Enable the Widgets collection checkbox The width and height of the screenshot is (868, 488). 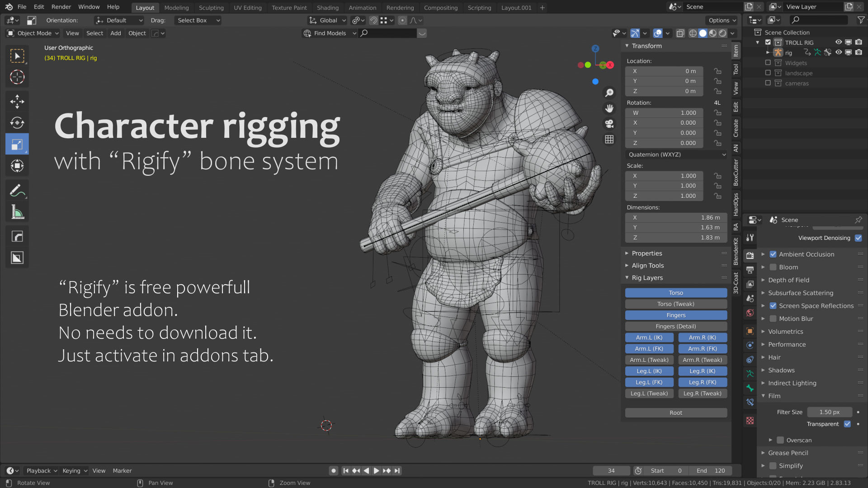pos(768,63)
